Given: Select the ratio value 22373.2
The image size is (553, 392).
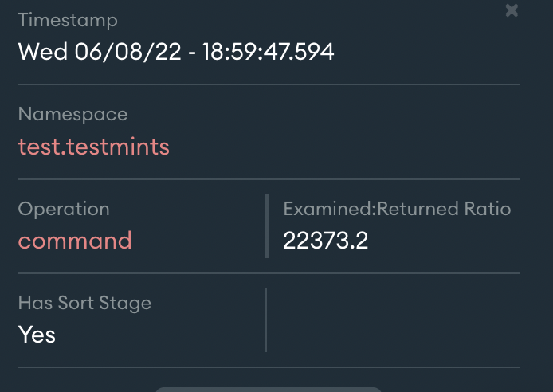Looking at the screenshot, I should point(325,241).
